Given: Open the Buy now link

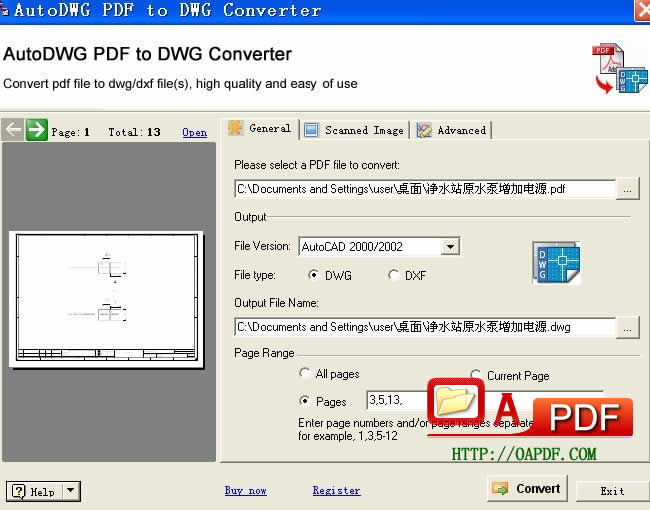Looking at the screenshot, I should [x=245, y=491].
